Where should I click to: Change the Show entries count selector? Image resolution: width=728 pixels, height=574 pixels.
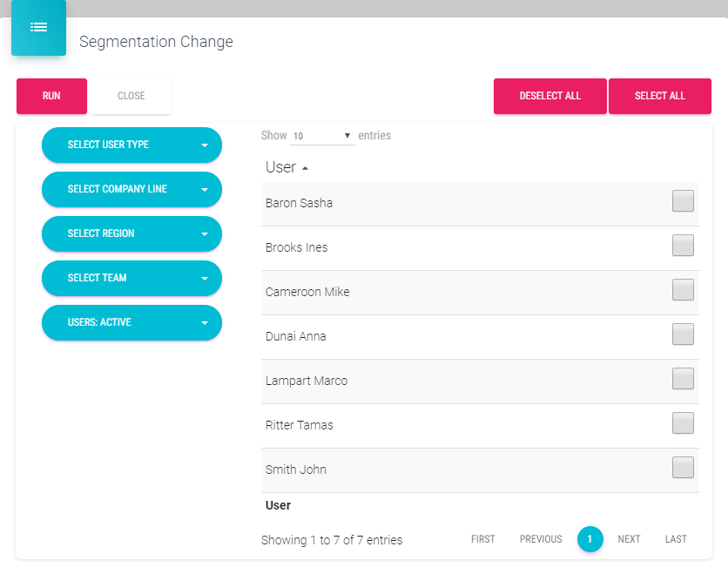click(x=321, y=136)
